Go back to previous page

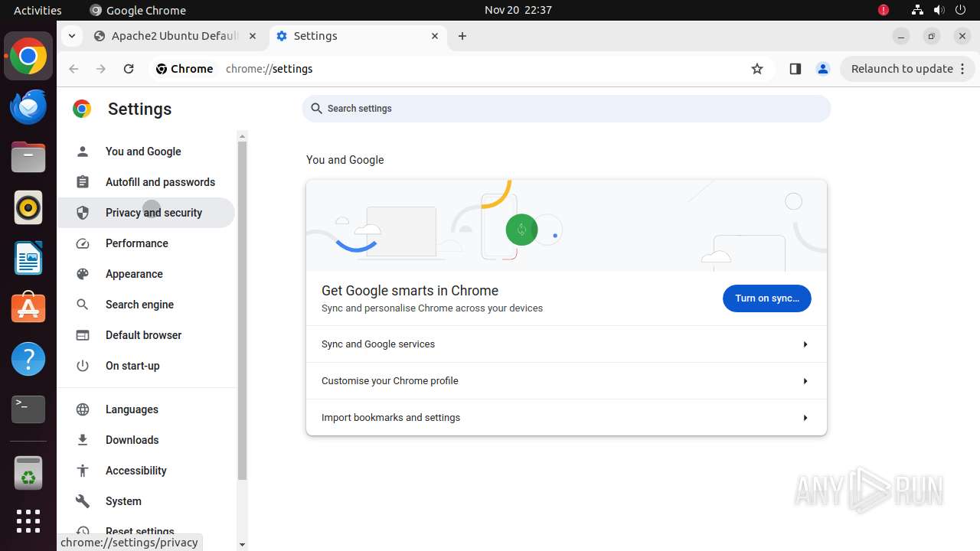73,69
